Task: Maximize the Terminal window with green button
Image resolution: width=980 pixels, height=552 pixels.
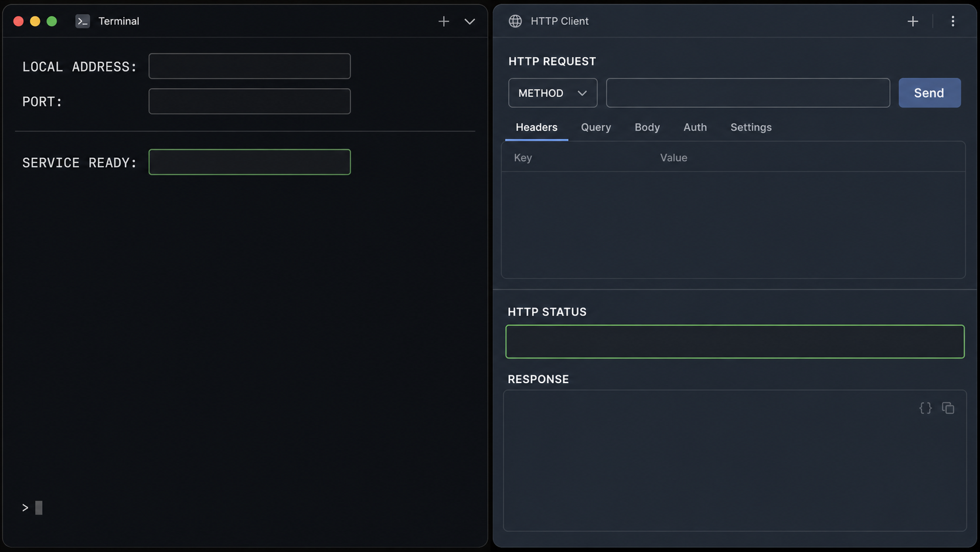Action: (x=52, y=21)
